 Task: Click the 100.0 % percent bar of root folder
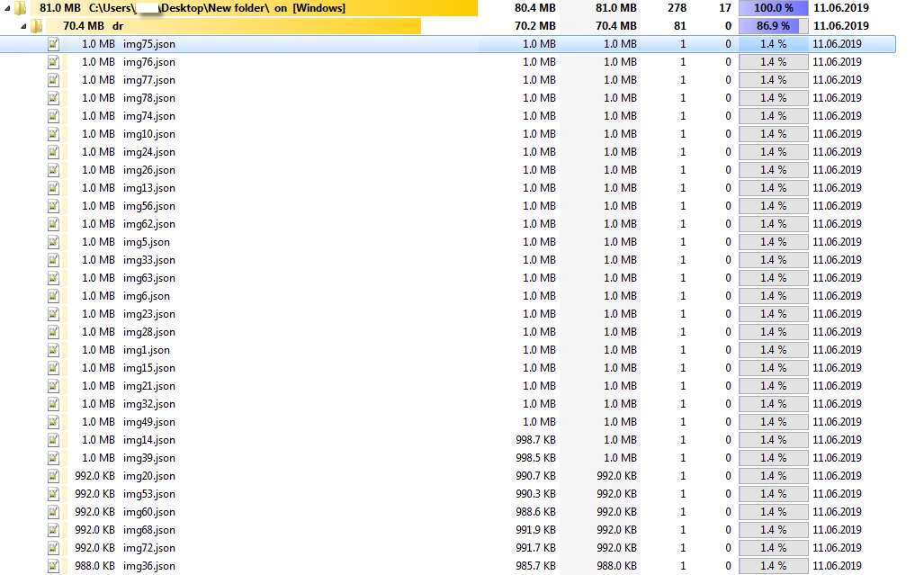(x=773, y=8)
